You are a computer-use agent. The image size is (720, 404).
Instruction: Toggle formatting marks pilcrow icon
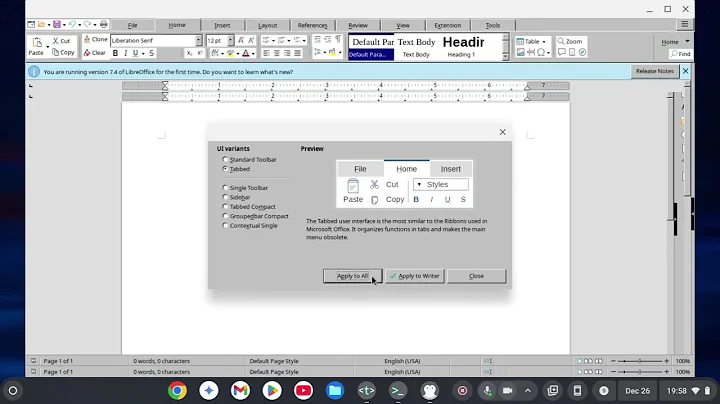click(x=338, y=39)
